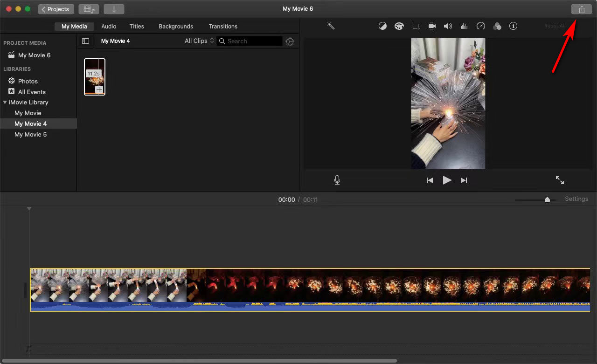Click the Search field

pos(250,41)
